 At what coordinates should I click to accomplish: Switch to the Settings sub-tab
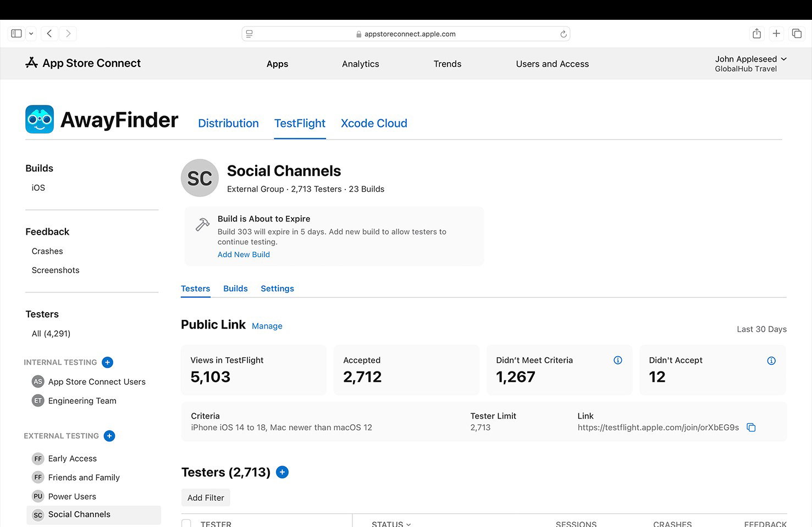[x=277, y=289]
